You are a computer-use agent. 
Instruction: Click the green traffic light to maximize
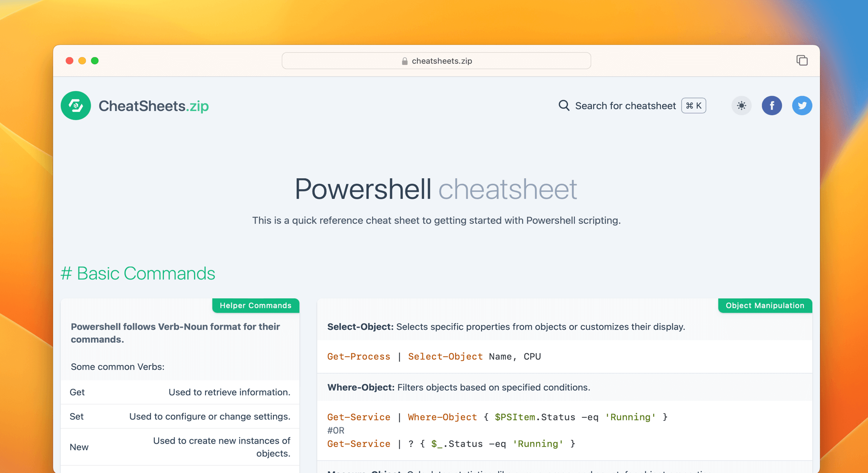click(95, 60)
